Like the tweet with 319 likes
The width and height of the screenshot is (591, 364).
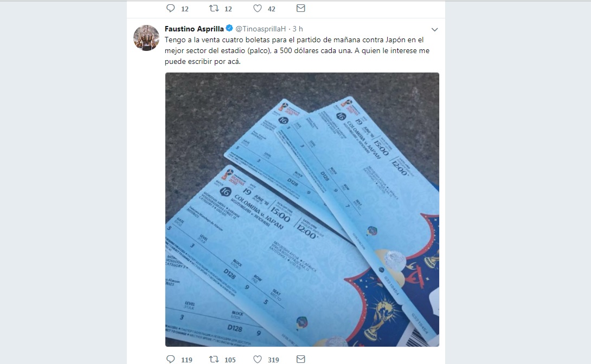tap(258, 359)
